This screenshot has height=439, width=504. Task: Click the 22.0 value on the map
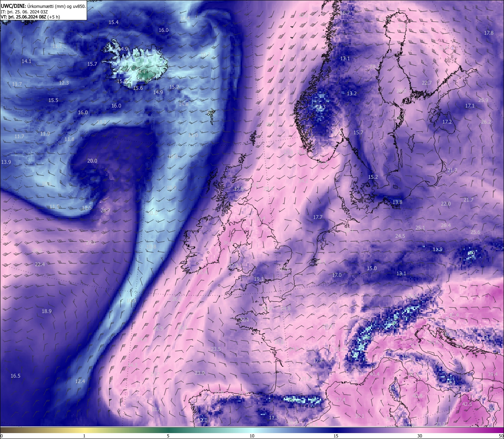[446, 204]
